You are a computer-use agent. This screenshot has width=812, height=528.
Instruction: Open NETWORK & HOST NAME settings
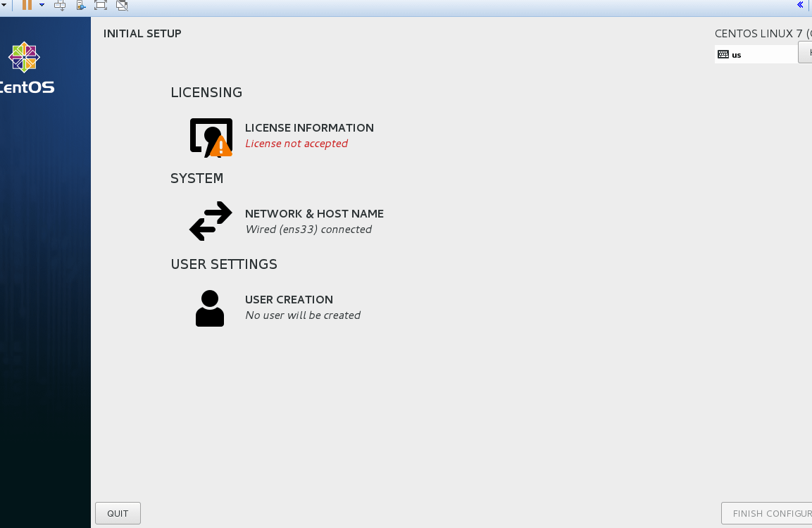pos(314,214)
